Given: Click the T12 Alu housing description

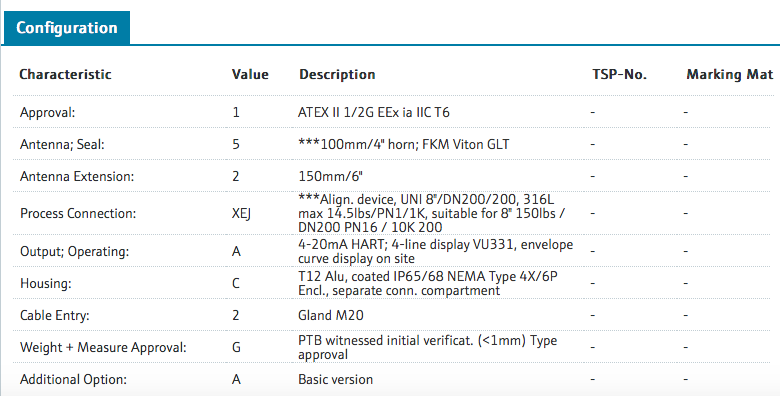Looking at the screenshot, I should pyautogui.click(x=428, y=284).
